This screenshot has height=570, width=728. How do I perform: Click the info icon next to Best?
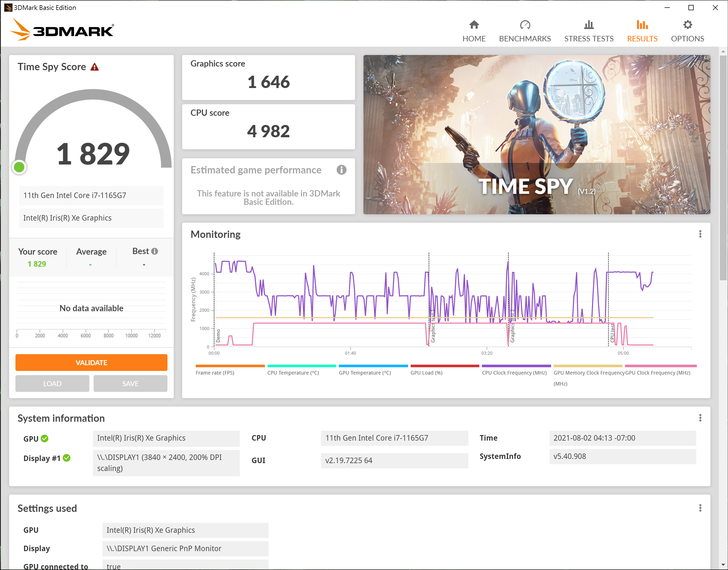pyautogui.click(x=155, y=251)
